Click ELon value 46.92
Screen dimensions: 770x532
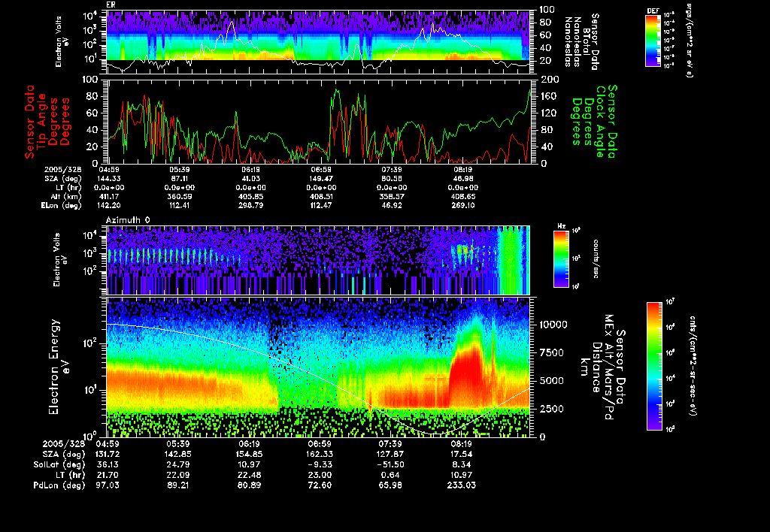pyautogui.click(x=392, y=205)
